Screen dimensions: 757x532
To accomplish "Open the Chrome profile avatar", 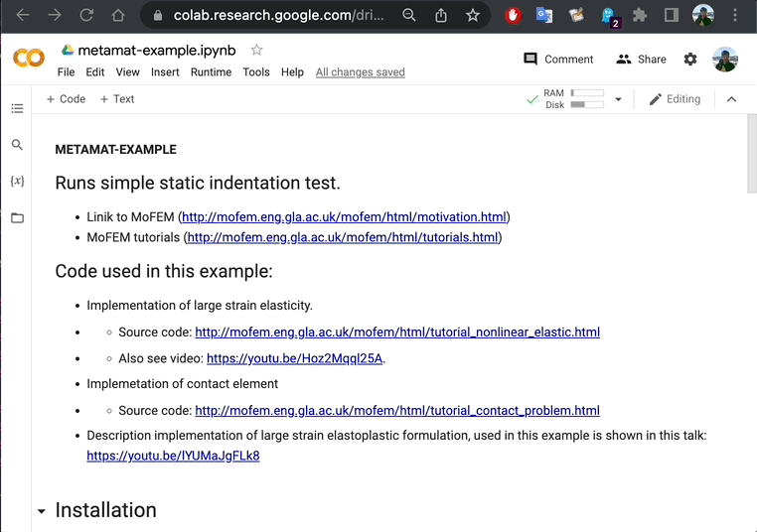I will click(x=703, y=16).
